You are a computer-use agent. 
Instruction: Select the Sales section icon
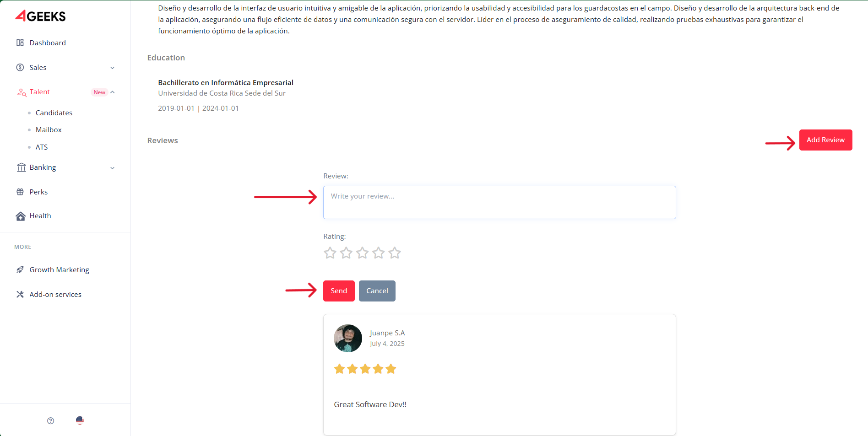pyautogui.click(x=20, y=67)
